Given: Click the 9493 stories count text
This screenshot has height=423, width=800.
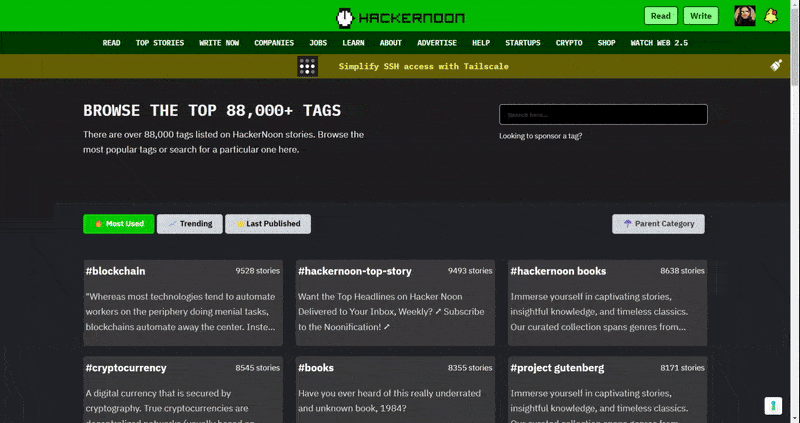Looking at the screenshot, I should tap(470, 271).
